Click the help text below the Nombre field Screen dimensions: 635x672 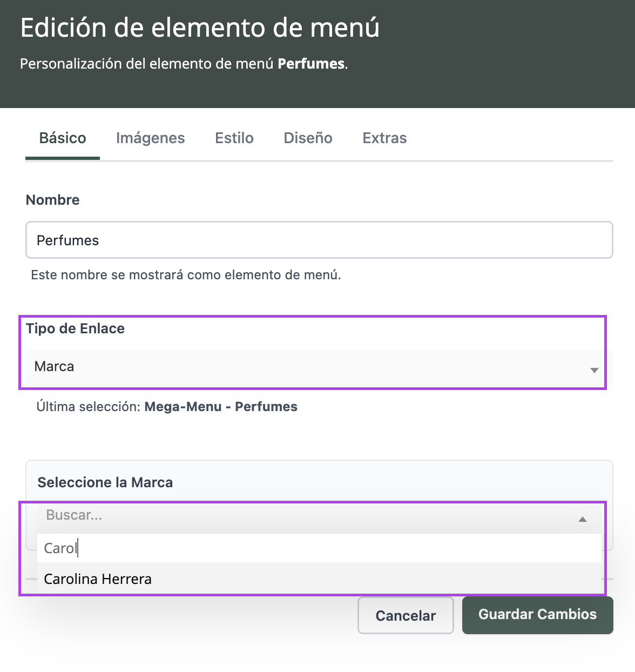click(x=186, y=275)
